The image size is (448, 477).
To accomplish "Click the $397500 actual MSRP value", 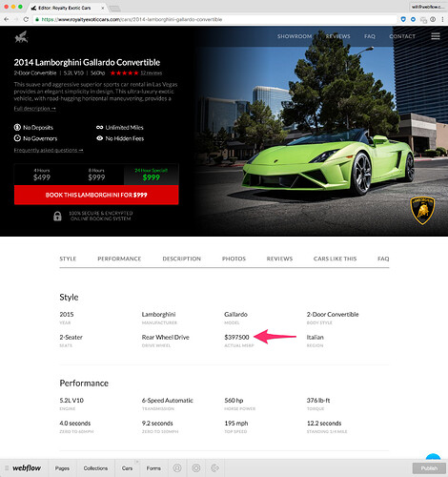I will coord(236,337).
